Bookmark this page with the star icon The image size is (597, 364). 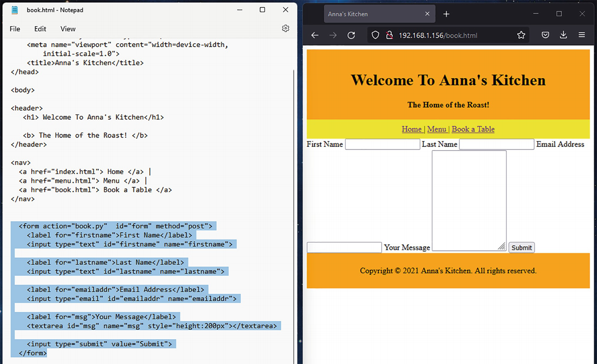[521, 35]
